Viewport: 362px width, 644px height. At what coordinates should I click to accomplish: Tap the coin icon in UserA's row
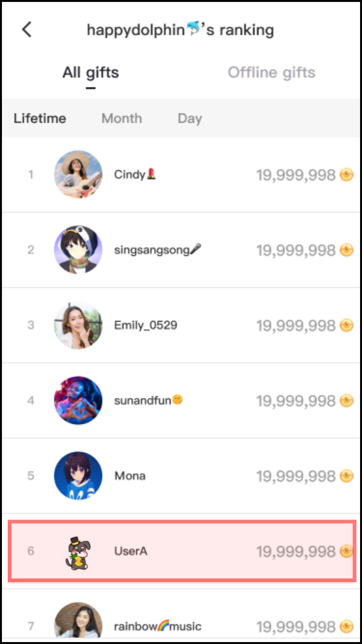tap(347, 551)
